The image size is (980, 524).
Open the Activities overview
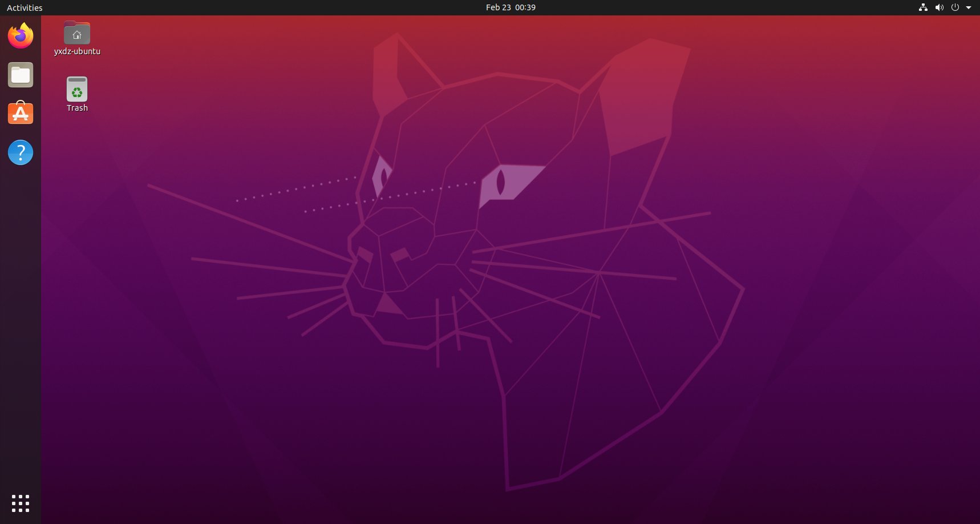[25, 7]
